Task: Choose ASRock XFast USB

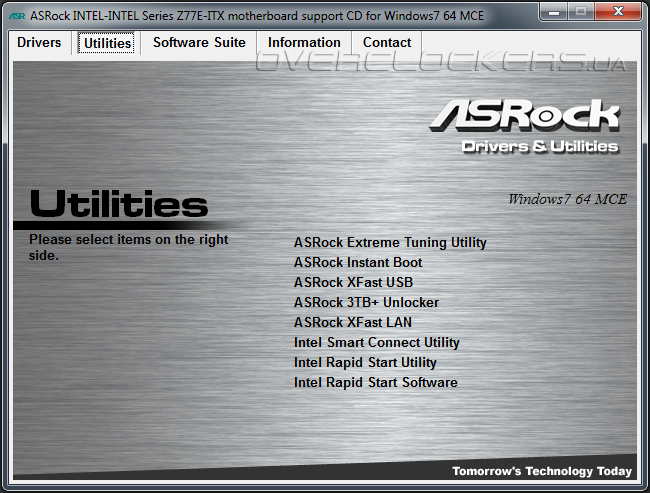Action: pos(353,282)
